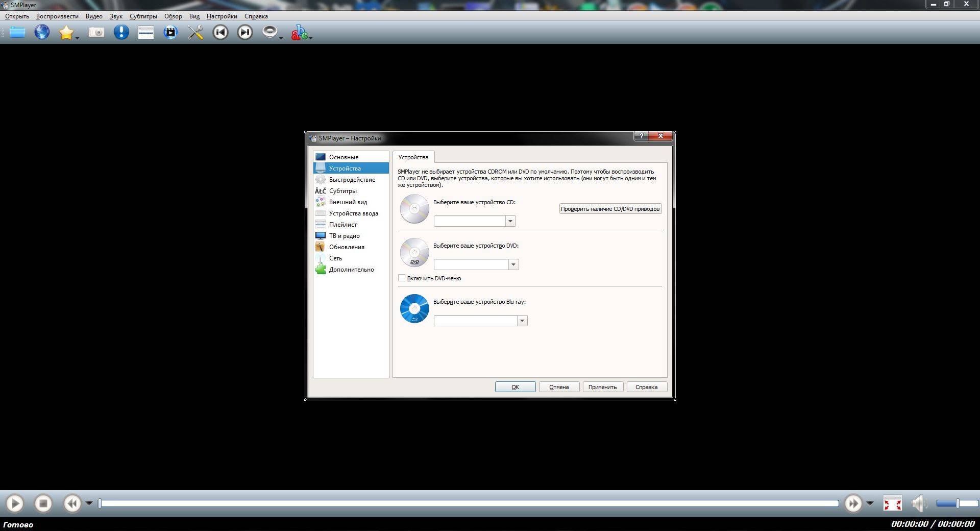This screenshot has height=531, width=980.
Task: Take a screenshot with the camera icon
Action: 96,33
